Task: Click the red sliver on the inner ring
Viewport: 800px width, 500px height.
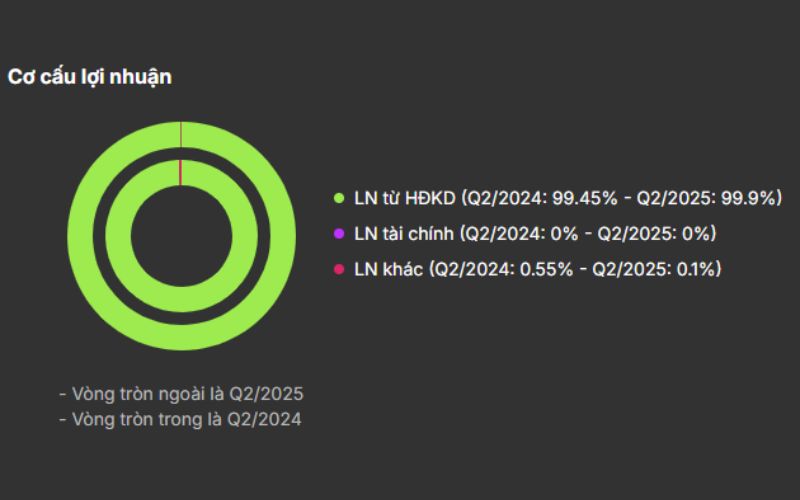Action: click(180, 172)
